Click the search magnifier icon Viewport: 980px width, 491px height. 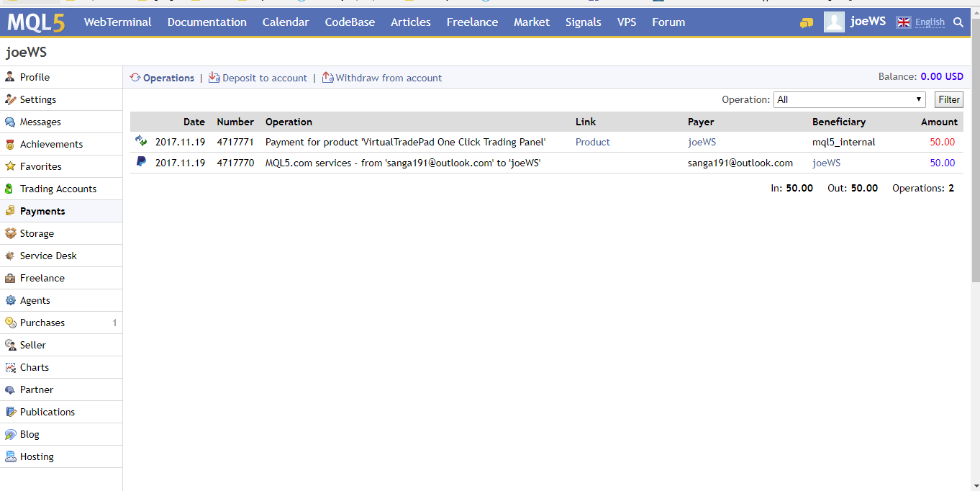point(958,22)
